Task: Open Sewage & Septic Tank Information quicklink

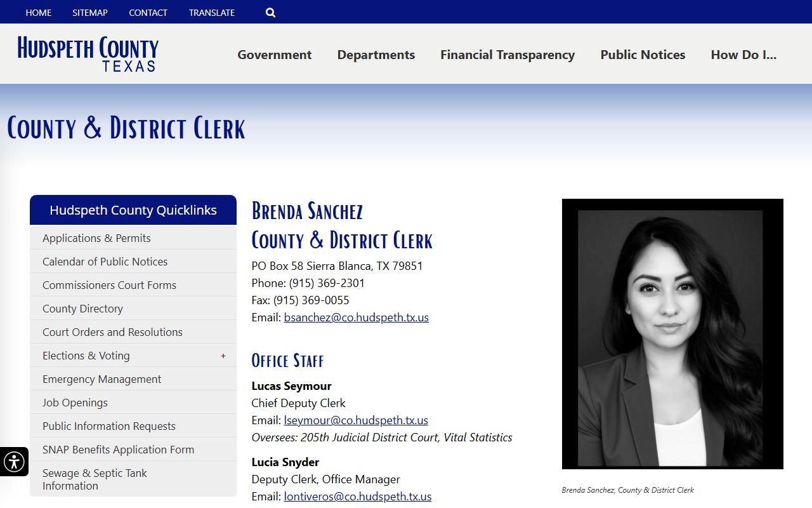Action: 133,479
